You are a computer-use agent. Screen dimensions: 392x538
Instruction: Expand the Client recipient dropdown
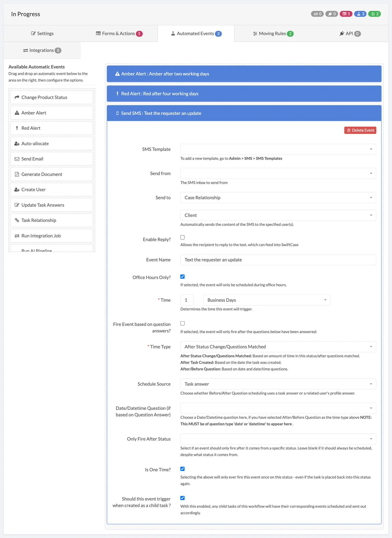click(x=278, y=215)
